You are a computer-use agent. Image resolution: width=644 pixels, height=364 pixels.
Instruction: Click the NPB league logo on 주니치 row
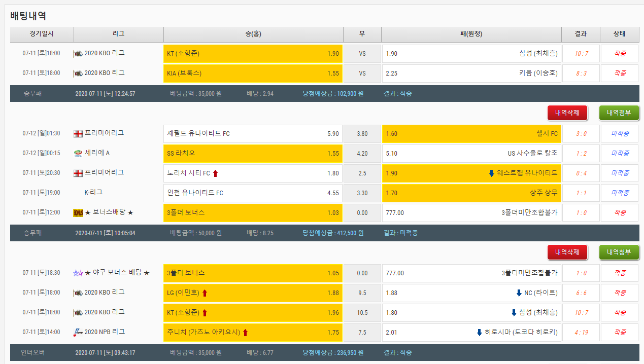tap(78, 332)
